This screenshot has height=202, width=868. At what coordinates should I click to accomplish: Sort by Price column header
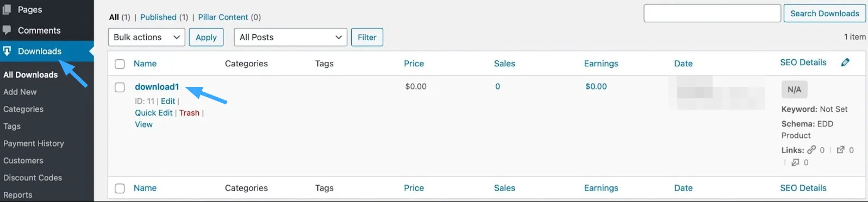pyautogui.click(x=414, y=64)
